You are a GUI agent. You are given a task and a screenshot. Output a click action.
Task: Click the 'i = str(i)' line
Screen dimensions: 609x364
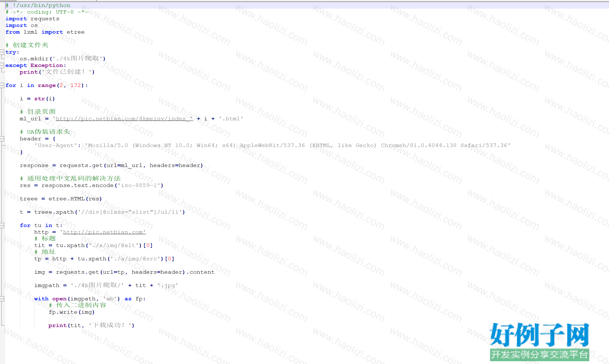(x=37, y=99)
